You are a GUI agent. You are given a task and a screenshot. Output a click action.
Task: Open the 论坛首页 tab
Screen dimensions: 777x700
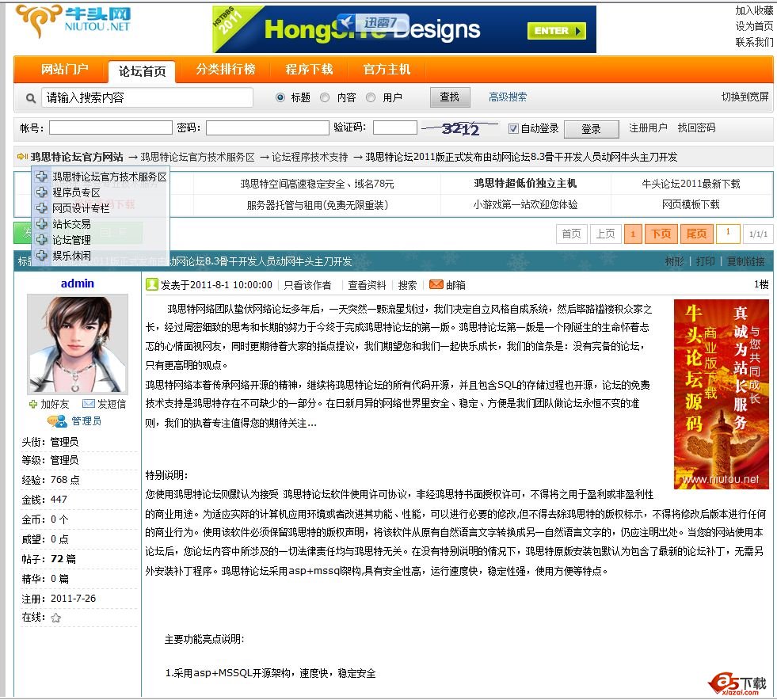click(x=143, y=71)
